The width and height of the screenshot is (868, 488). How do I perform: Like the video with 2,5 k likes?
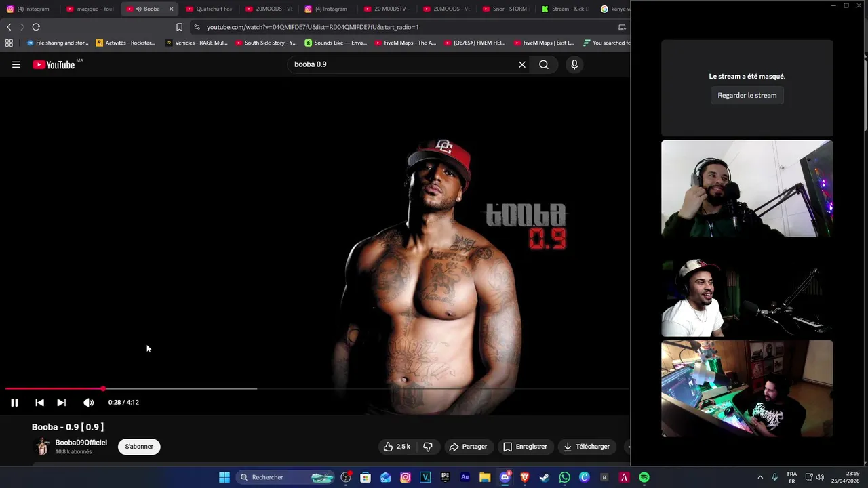pos(397,447)
